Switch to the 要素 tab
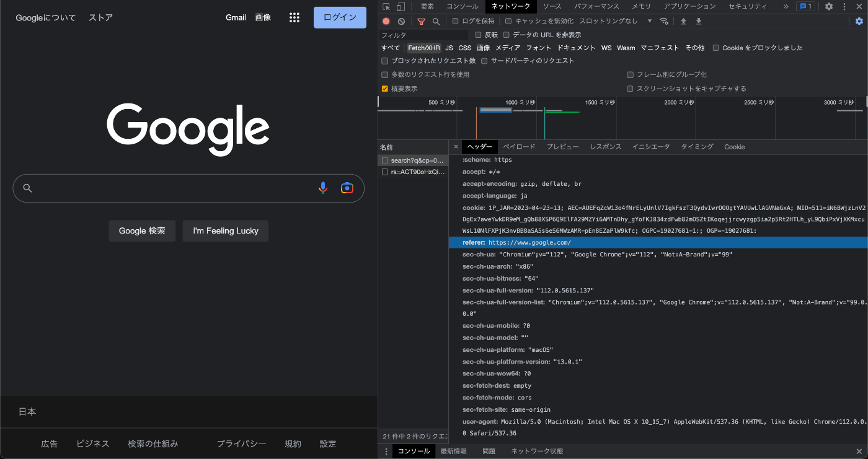Image resolution: width=868 pixels, height=459 pixels. pos(427,6)
